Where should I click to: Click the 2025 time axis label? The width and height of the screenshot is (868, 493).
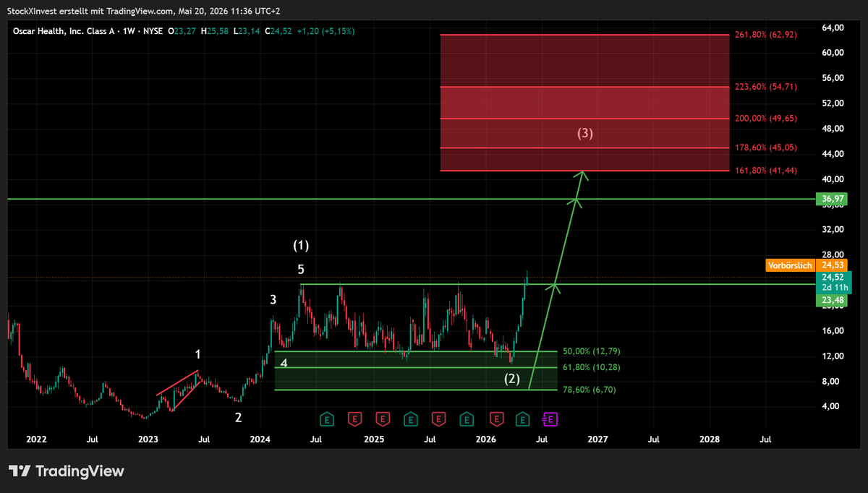[373, 439]
